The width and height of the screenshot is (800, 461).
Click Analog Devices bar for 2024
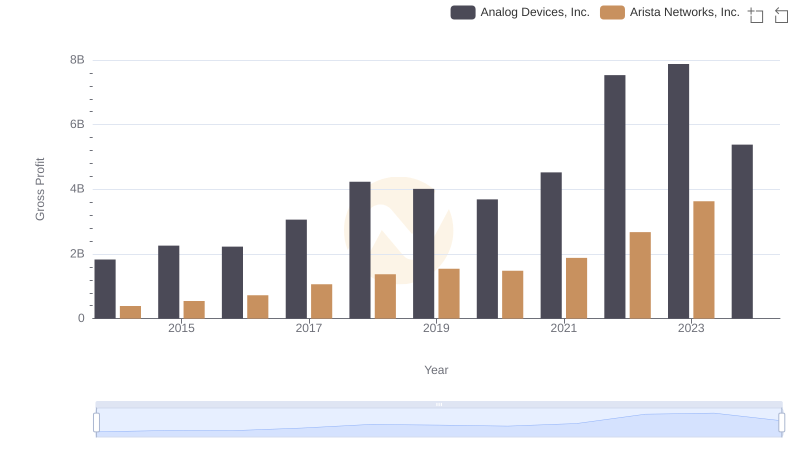(742, 232)
